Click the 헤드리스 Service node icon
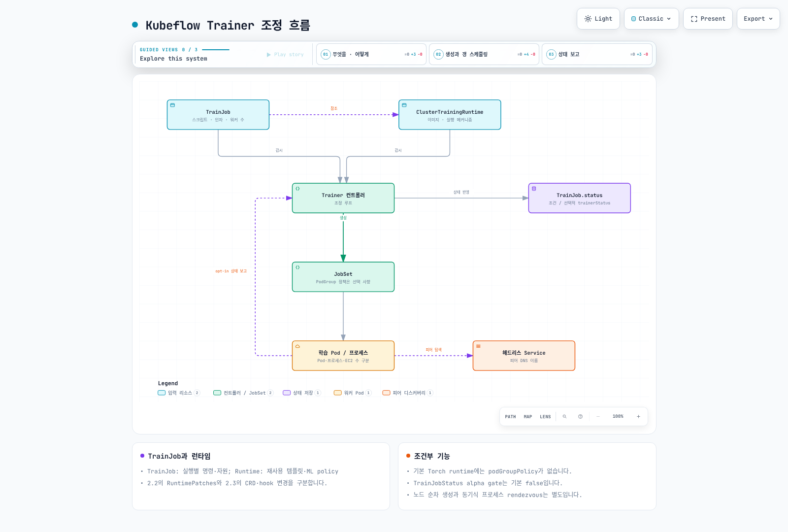The image size is (788, 532). 478,346
